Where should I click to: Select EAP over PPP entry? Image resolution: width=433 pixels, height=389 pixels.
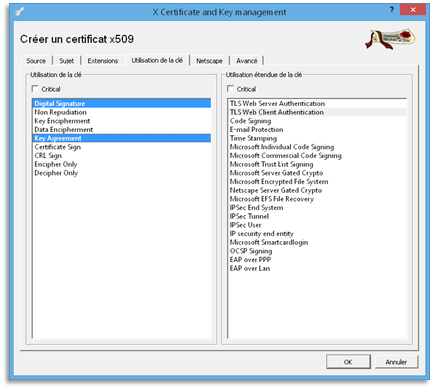(317, 259)
